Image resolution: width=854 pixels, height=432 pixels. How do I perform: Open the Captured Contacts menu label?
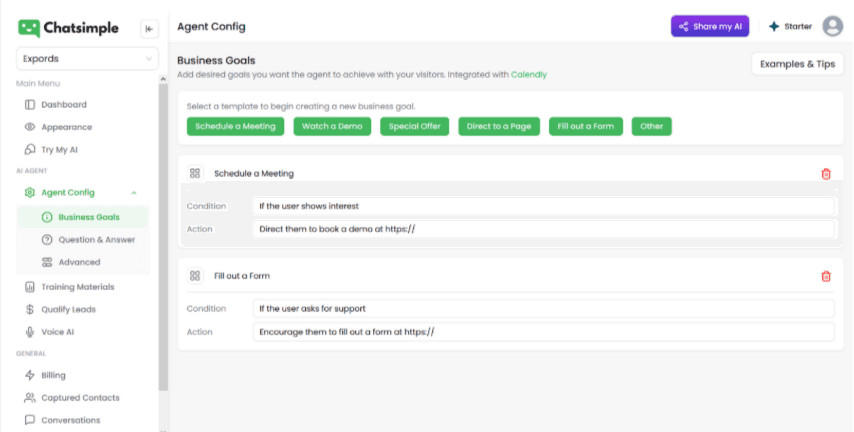click(80, 398)
